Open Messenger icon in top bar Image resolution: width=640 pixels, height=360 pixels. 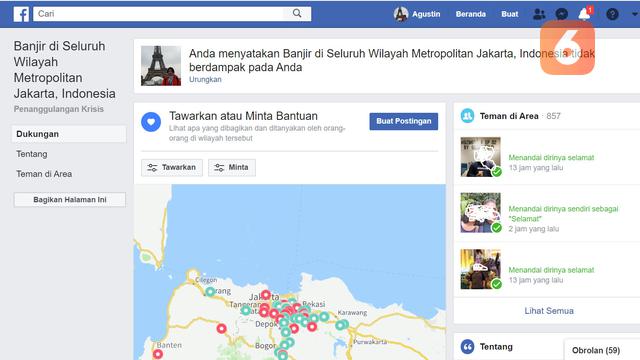click(x=562, y=14)
